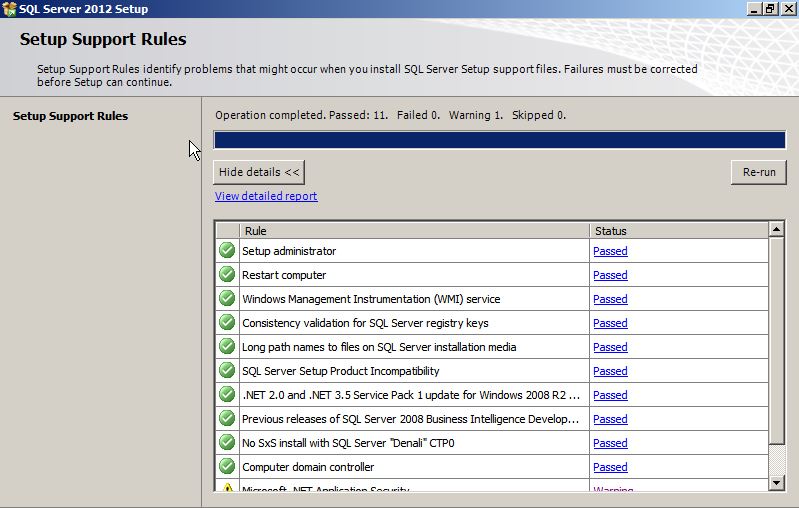Open Passed status for WMI service
799x508 pixels.
click(610, 299)
